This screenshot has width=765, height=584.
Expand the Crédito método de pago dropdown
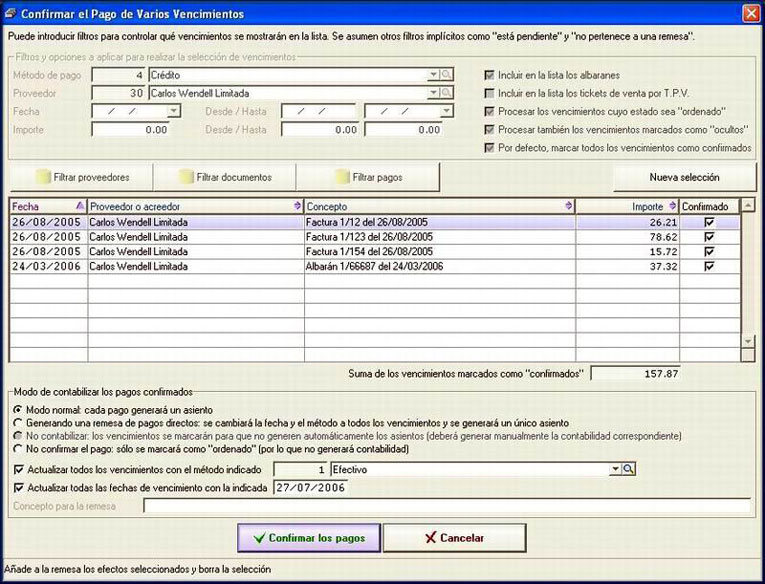(433, 75)
